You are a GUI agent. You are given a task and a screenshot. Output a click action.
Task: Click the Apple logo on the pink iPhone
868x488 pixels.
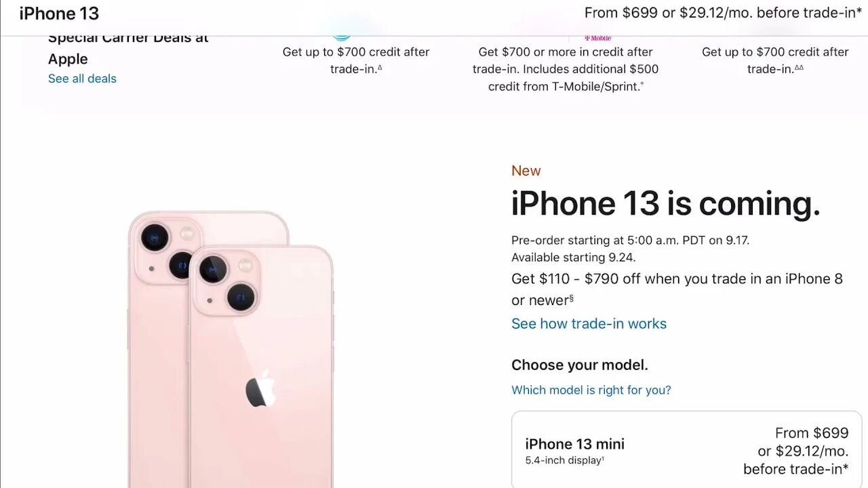pyautogui.click(x=260, y=389)
